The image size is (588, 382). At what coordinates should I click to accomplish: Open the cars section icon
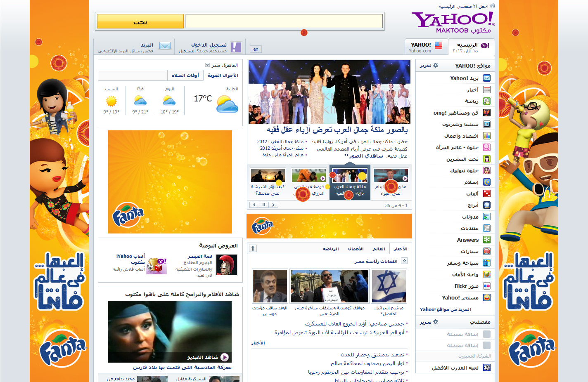[487, 251]
